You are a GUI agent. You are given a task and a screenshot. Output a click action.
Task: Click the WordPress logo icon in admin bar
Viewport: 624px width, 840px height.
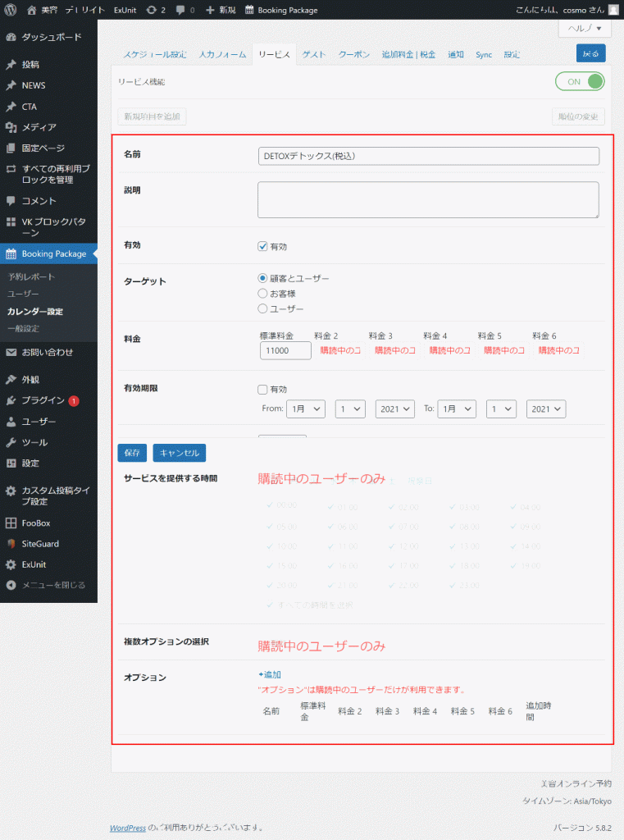tap(11, 10)
